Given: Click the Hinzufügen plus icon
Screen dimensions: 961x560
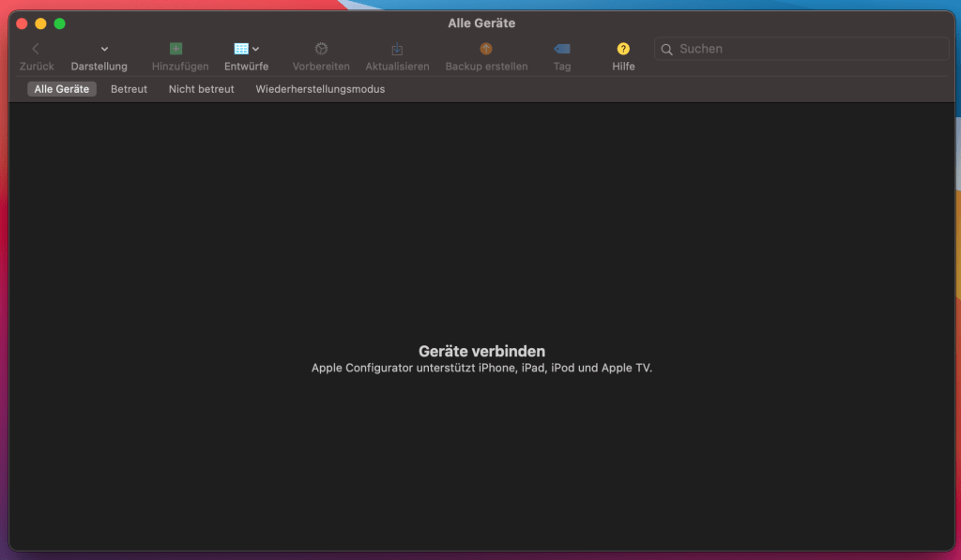Looking at the screenshot, I should click(x=175, y=49).
